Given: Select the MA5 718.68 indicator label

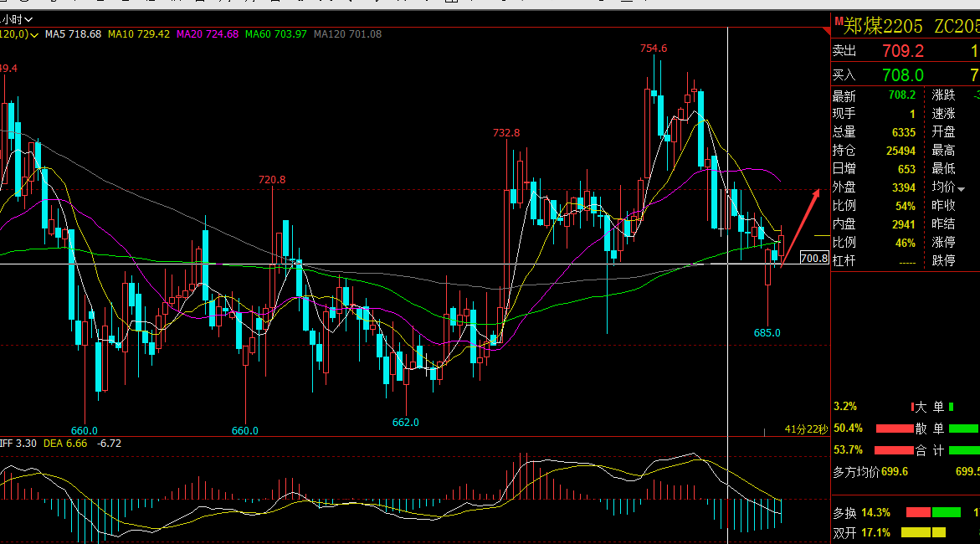Looking at the screenshot, I should [x=73, y=34].
